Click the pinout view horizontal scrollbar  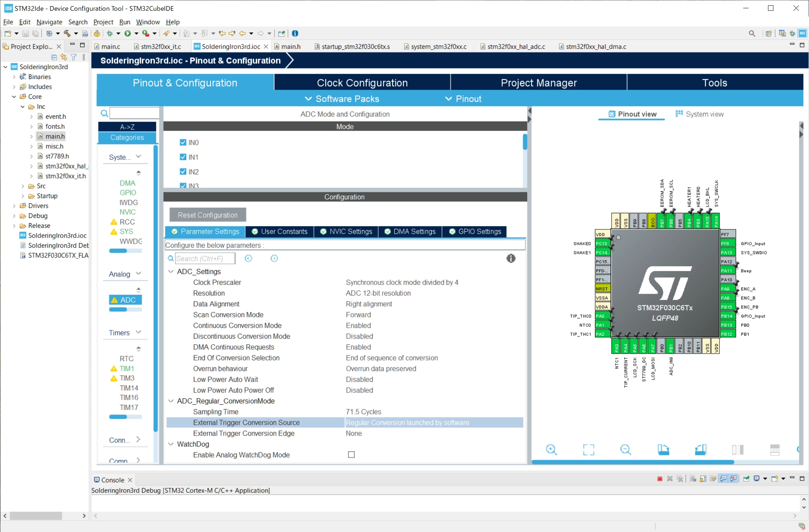(x=633, y=462)
